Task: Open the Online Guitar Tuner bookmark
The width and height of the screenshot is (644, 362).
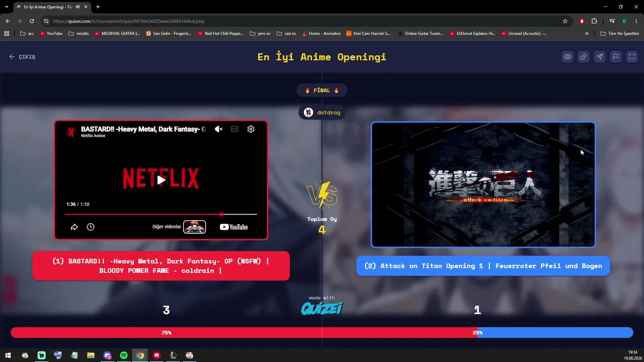Action: pos(420,34)
